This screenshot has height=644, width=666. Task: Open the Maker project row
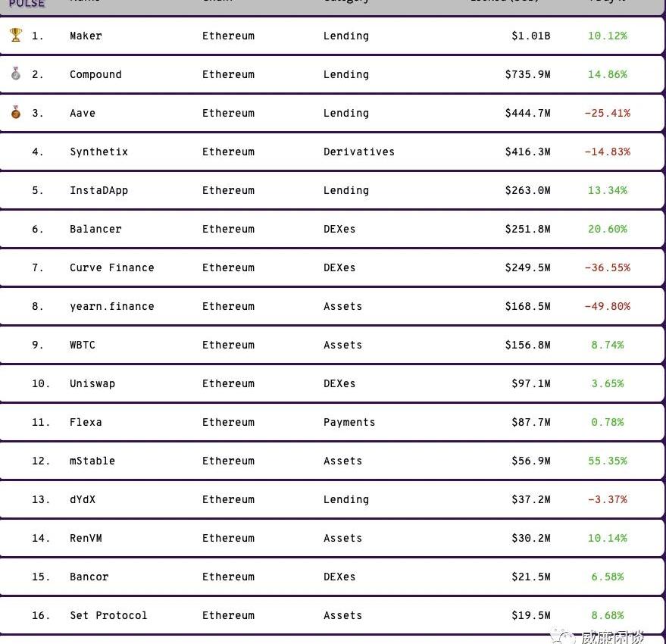(332, 36)
